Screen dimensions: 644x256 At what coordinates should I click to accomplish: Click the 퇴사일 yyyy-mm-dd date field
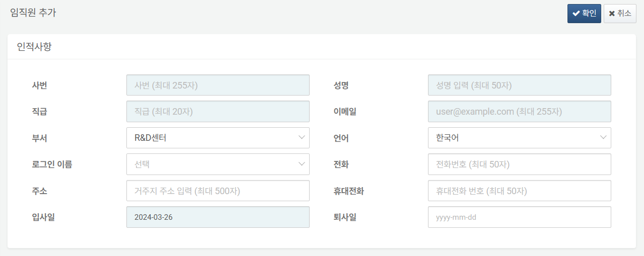(x=520, y=217)
